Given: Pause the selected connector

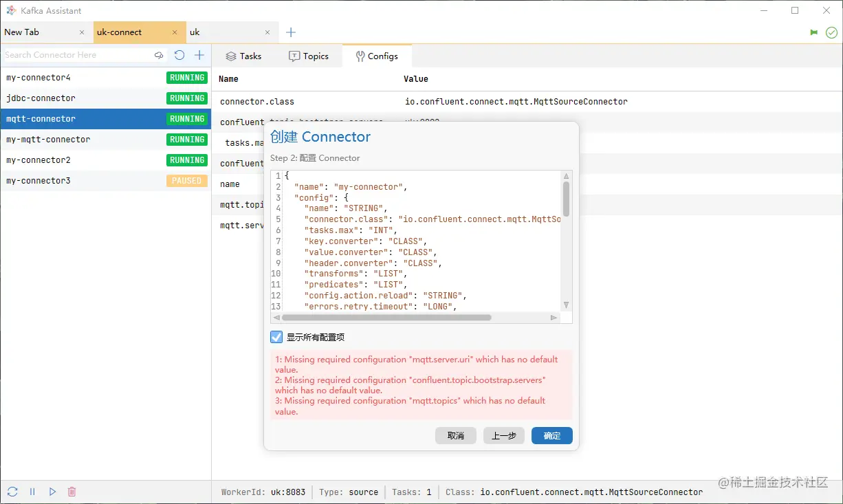Looking at the screenshot, I should click(32, 492).
